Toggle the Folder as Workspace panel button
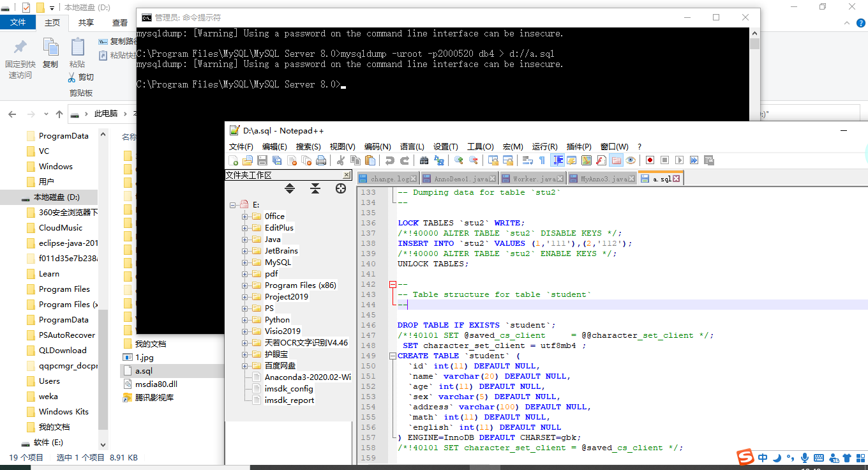 click(x=616, y=160)
